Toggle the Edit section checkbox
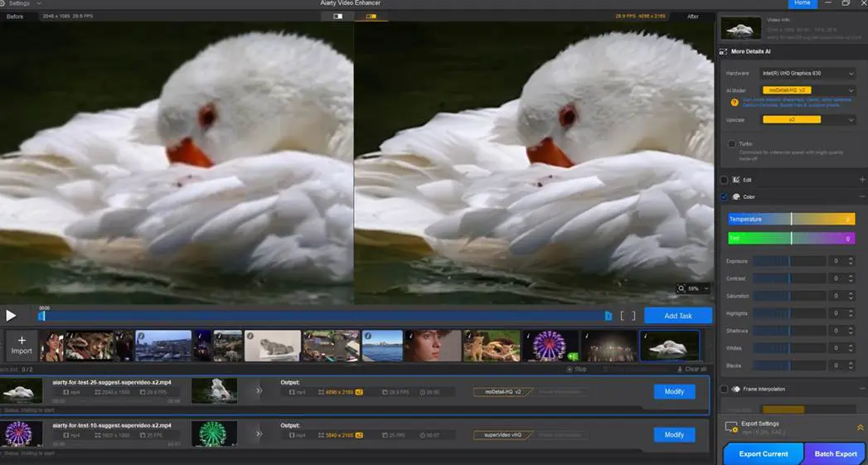 (724, 180)
